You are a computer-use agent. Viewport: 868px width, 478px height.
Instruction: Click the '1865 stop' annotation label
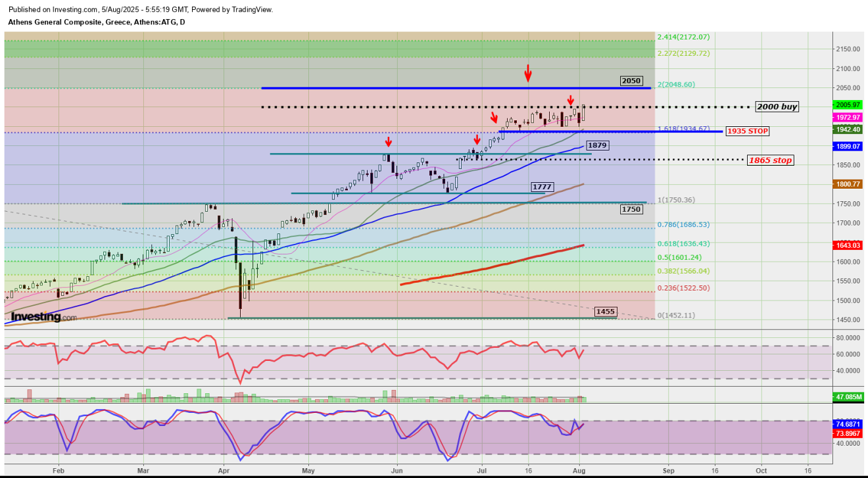point(770,160)
